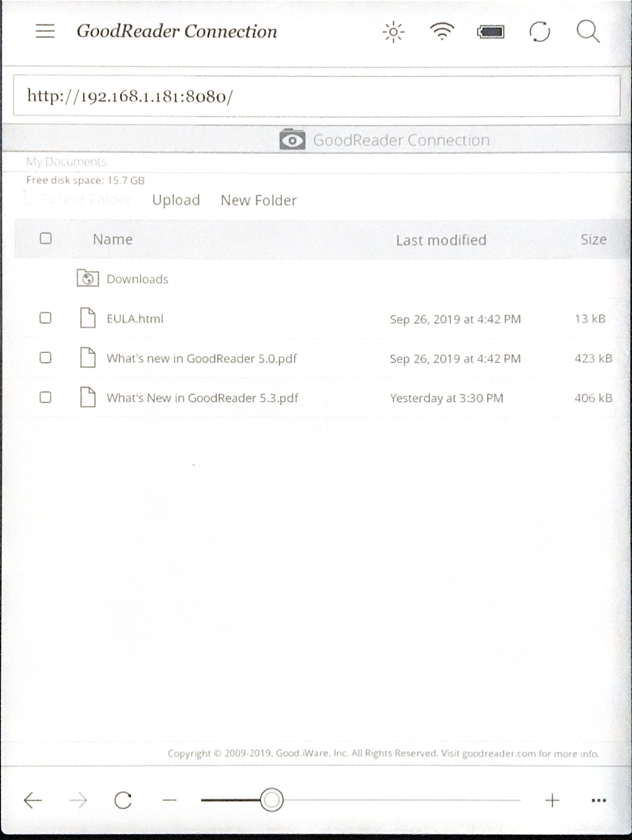Zoom out with the minus button
This screenshot has width=632, height=840.
(x=169, y=801)
